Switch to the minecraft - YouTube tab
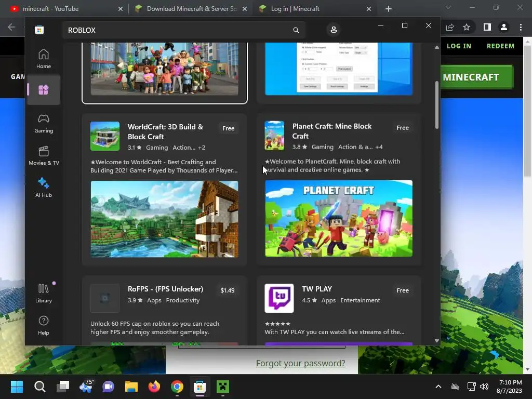532x399 pixels. [65, 9]
